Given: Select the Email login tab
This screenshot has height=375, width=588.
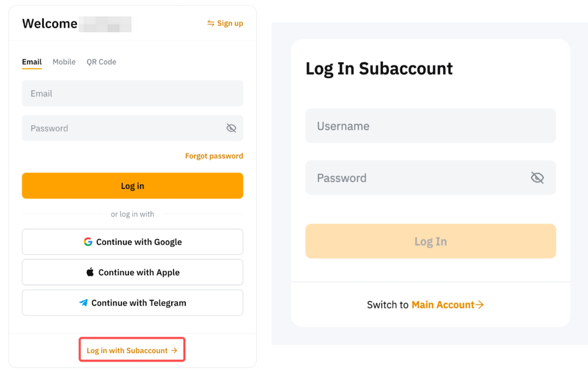Looking at the screenshot, I should [32, 62].
